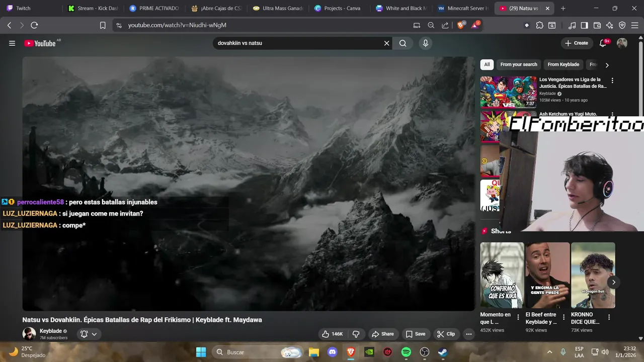Click the video player to pause

pyautogui.click(x=249, y=184)
